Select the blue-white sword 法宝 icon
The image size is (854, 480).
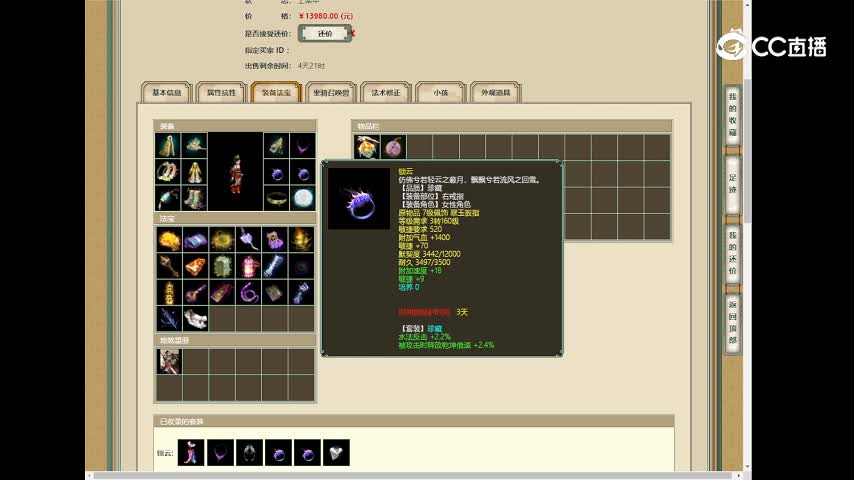click(274, 266)
